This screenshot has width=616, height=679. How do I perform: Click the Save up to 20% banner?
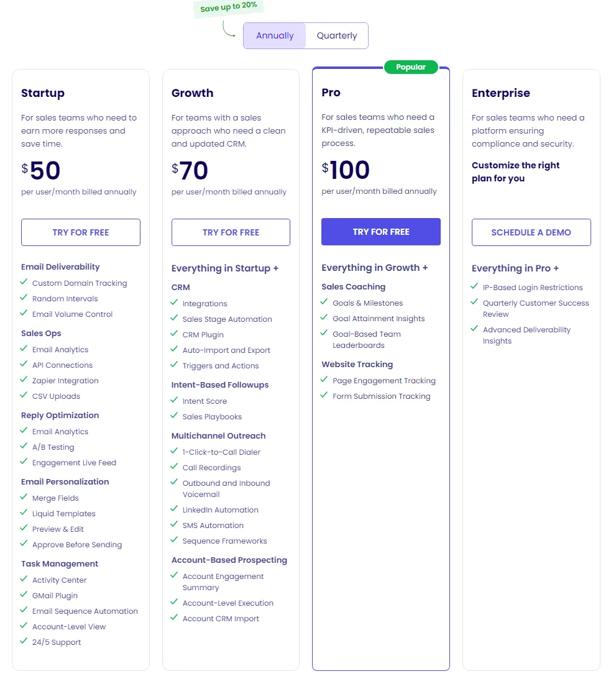(x=228, y=7)
